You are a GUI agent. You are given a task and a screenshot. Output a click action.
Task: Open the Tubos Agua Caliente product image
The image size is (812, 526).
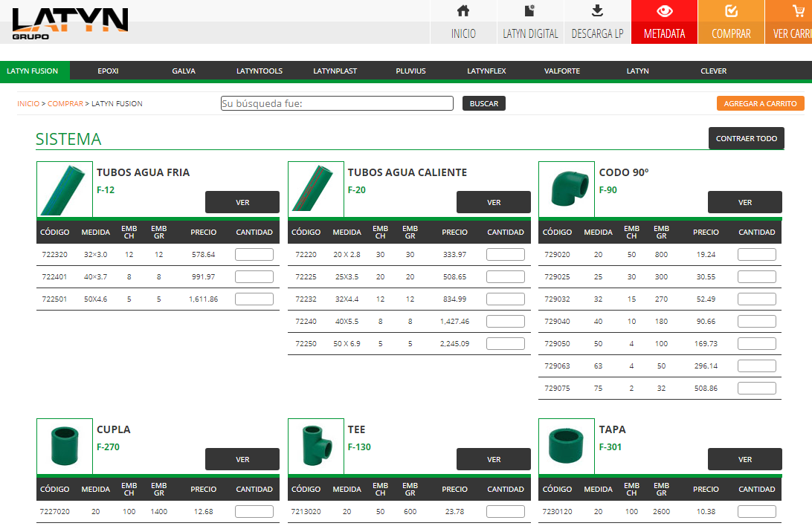coord(316,189)
